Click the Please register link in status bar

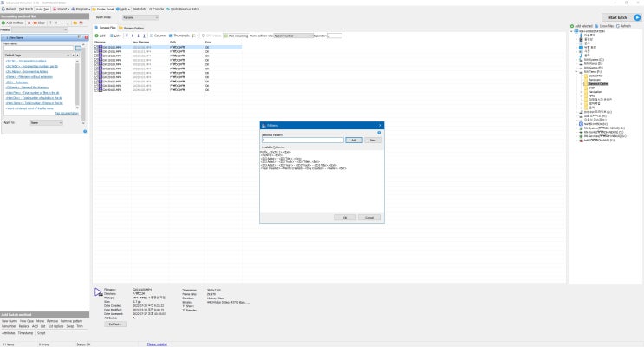pos(157,344)
